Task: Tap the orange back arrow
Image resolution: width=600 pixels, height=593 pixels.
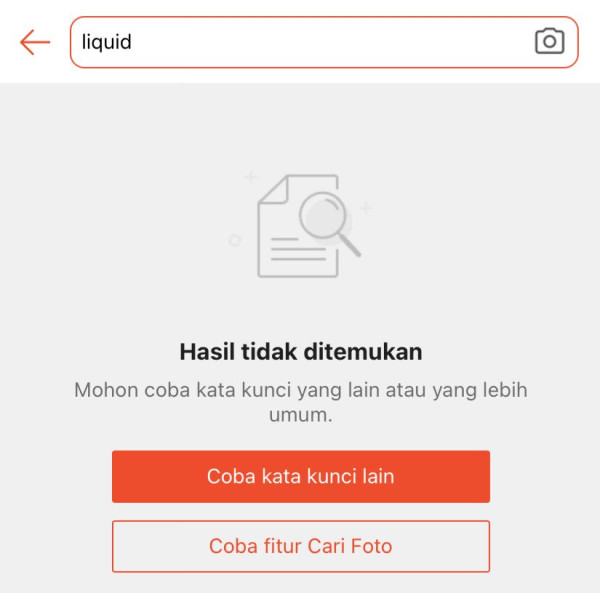Action: pyautogui.click(x=35, y=42)
